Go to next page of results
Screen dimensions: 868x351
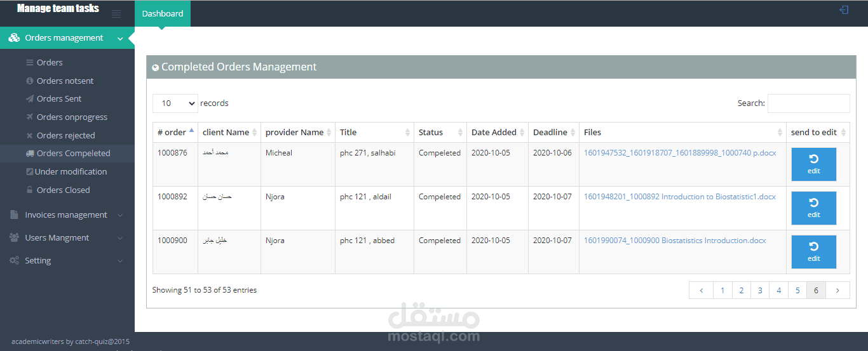coord(837,290)
